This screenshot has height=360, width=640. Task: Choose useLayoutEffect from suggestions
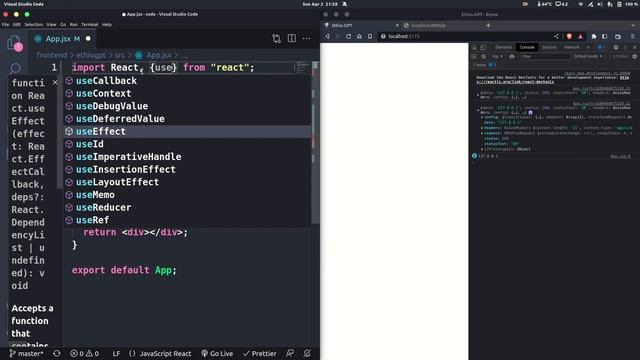pos(187,182)
